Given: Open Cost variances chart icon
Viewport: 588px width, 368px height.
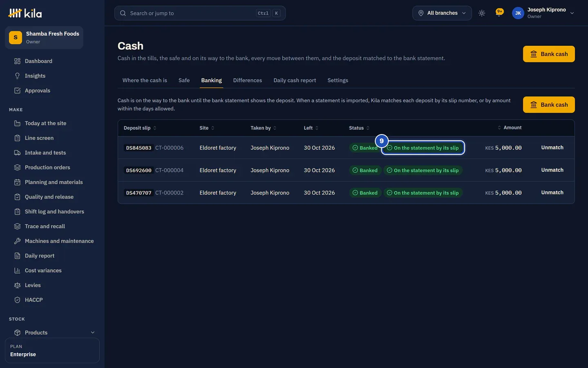Looking at the screenshot, I should [x=17, y=270].
